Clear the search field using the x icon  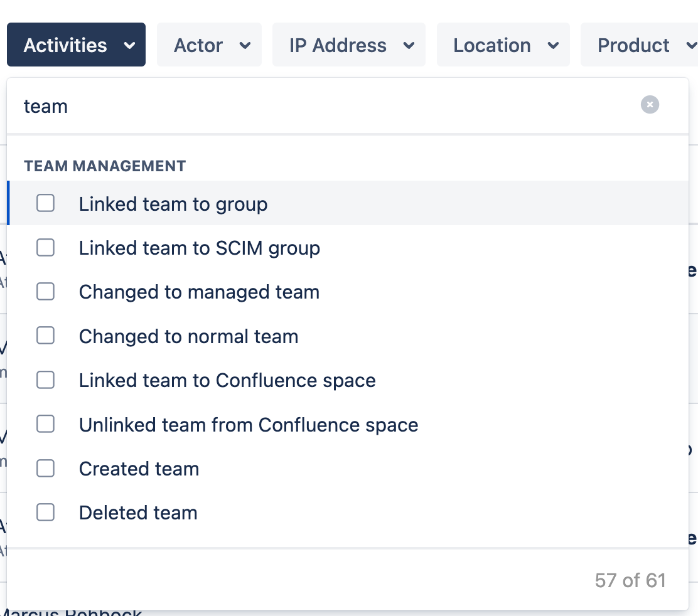650,105
